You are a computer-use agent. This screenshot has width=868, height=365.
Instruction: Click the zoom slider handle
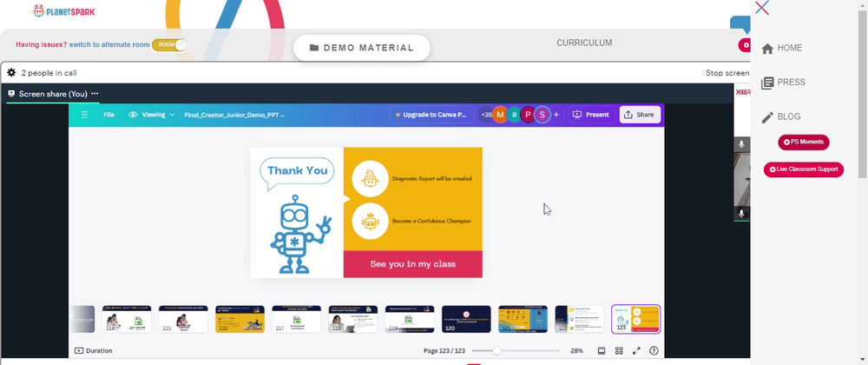pyautogui.click(x=496, y=350)
